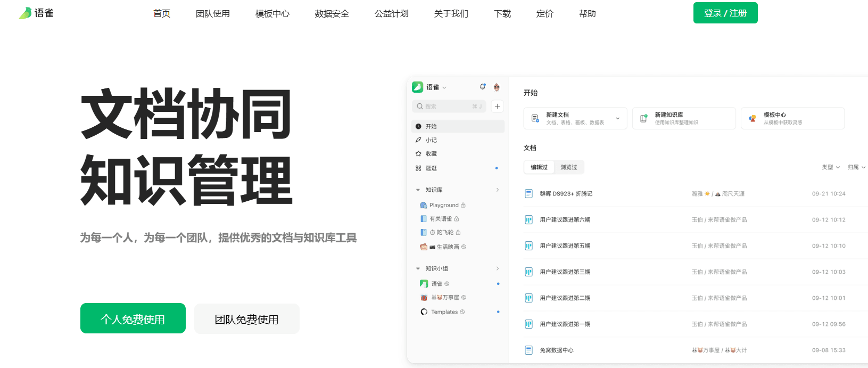This screenshot has height=368, width=868.
Task: Click the pen icon beside 小记
Action: click(418, 140)
